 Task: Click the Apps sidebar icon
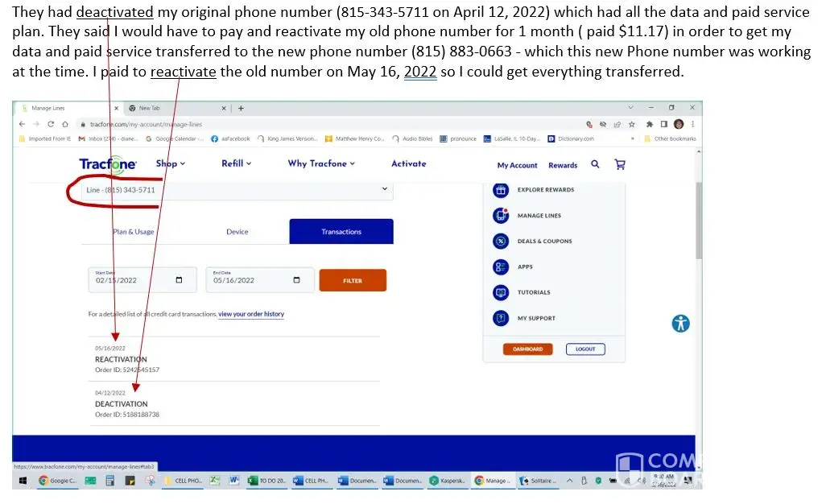click(x=501, y=267)
